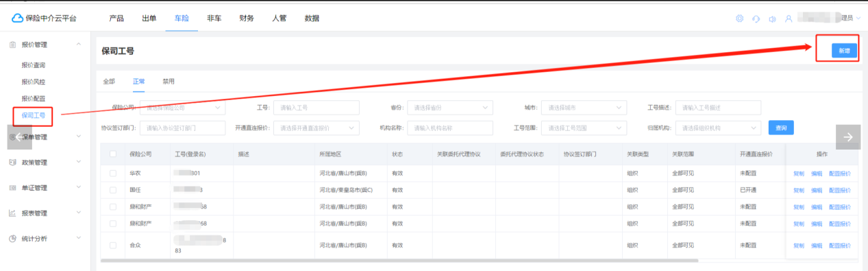Open the 省份 dropdown
The width and height of the screenshot is (868, 271).
[x=450, y=108]
